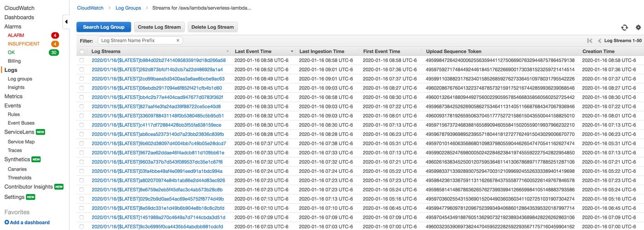Open Synthetics in the sidebar
The width and height of the screenshot is (644, 230).
coord(17,159)
